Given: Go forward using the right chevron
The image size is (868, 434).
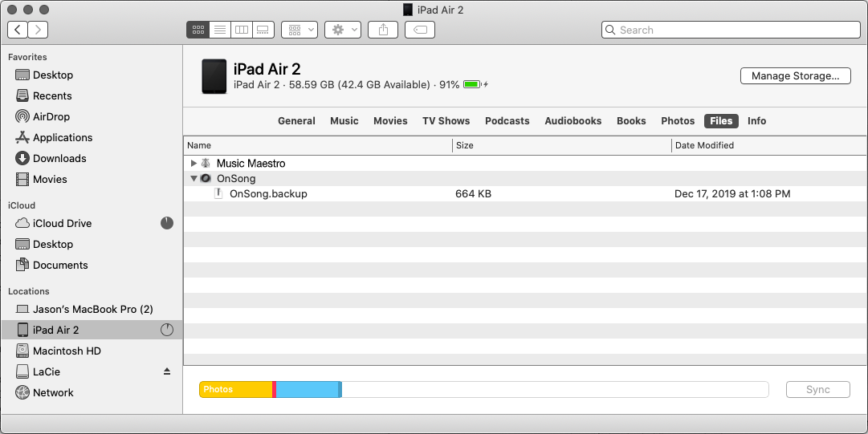Looking at the screenshot, I should point(38,30).
